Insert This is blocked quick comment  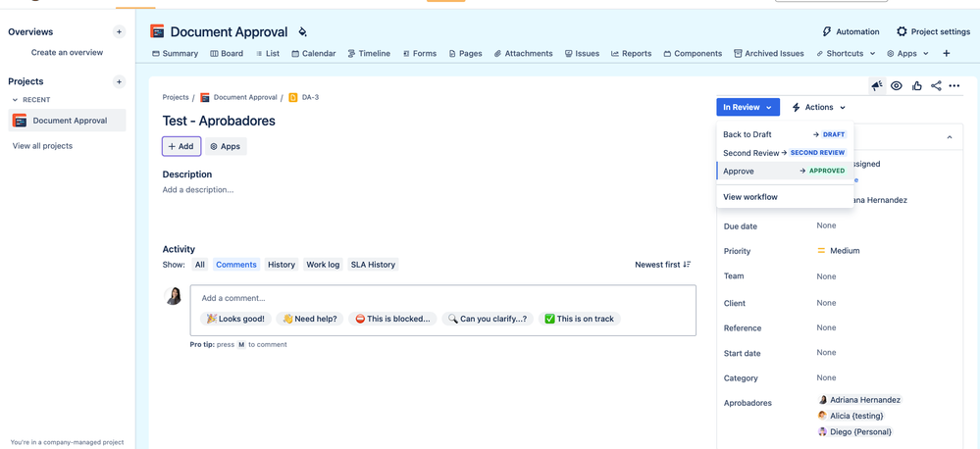[392, 319]
